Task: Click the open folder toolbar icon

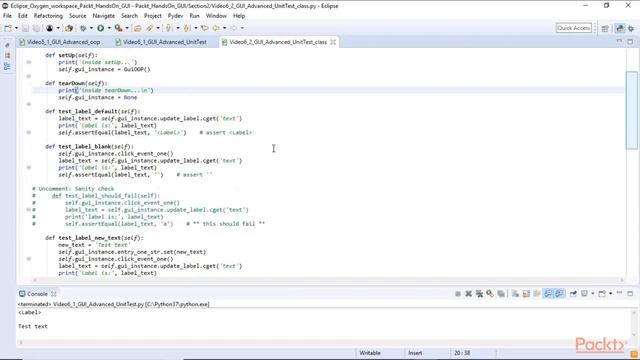Action: 138,28
